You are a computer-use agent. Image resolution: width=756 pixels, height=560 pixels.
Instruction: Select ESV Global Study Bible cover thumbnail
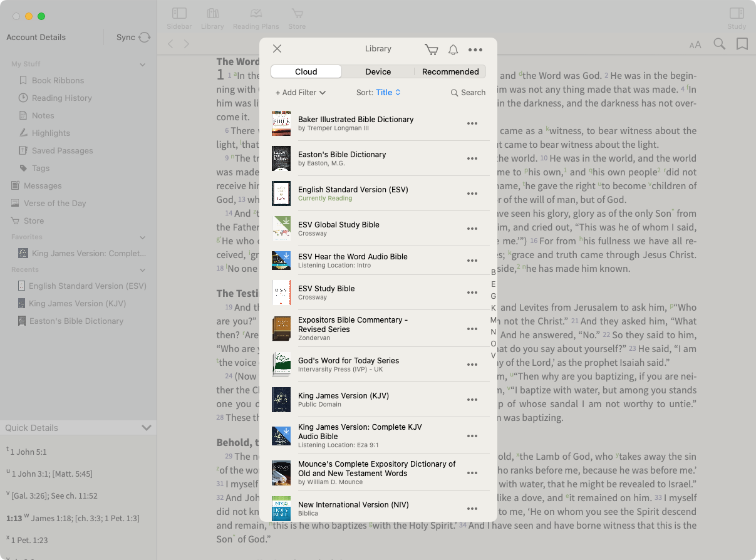pyautogui.click(x=281, y=229)
